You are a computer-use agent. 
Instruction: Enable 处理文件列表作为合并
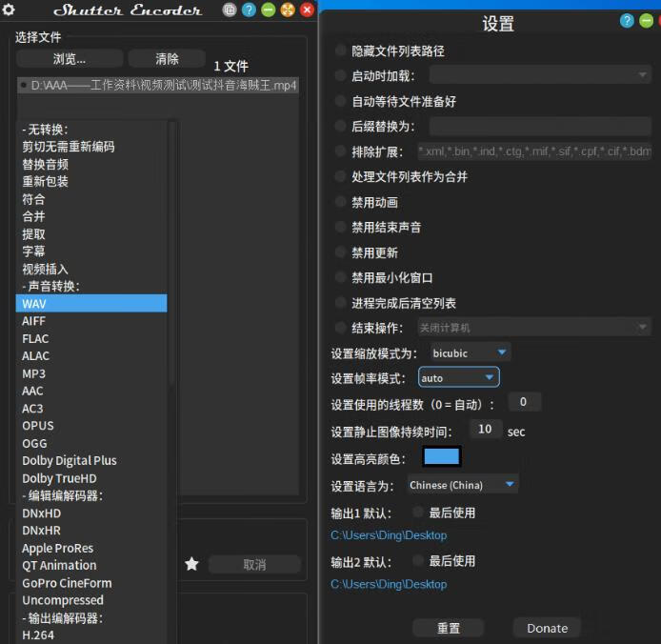[340, 176]
